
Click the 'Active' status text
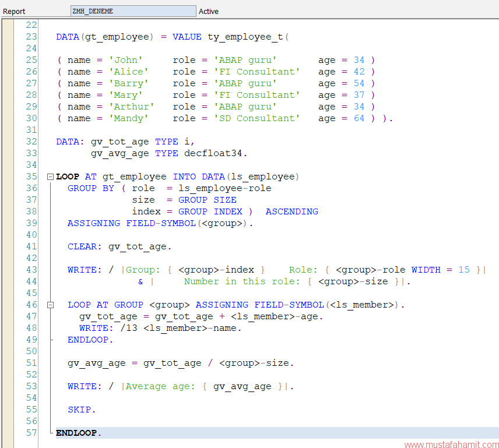(x=209, y=12)
